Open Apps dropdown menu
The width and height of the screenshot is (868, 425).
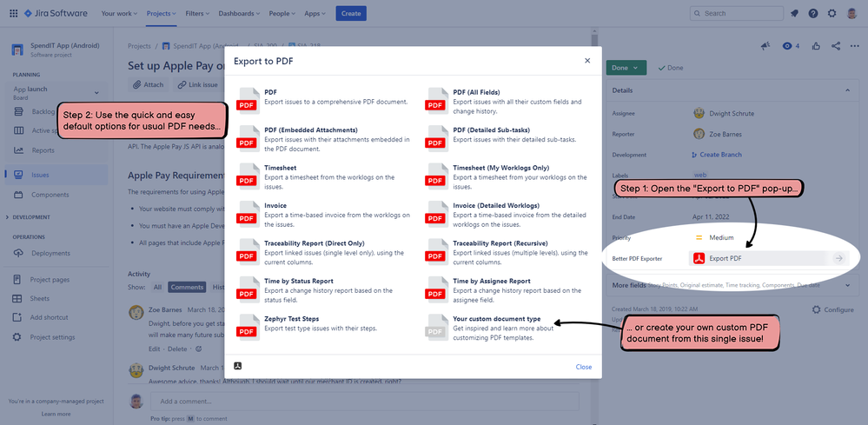tap(315, 13)
